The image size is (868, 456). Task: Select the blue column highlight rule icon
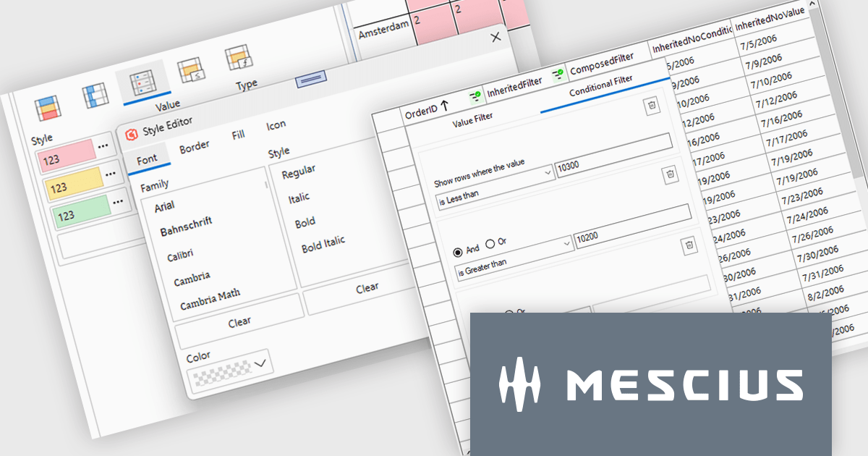(x=95, y=97)
